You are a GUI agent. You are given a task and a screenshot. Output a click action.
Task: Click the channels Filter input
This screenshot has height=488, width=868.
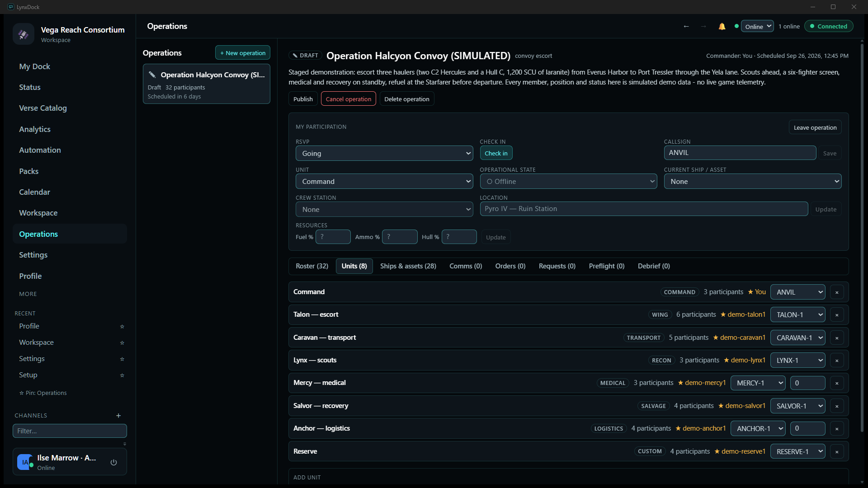tap(70, 431)
